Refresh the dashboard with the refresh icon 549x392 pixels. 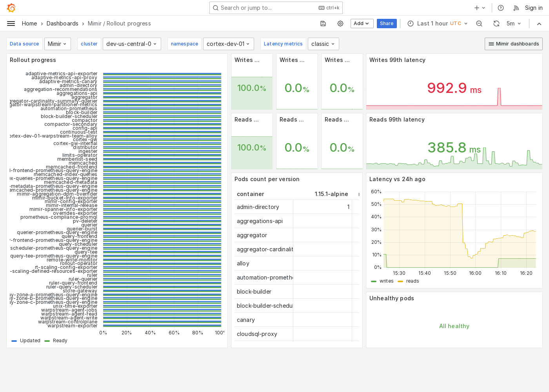point(496,24)
